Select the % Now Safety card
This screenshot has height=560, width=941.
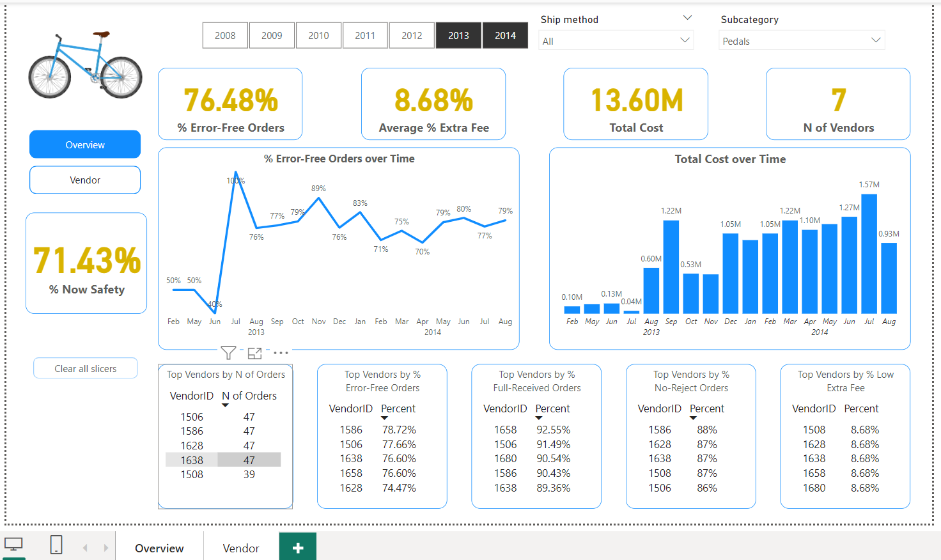[86, 263]
